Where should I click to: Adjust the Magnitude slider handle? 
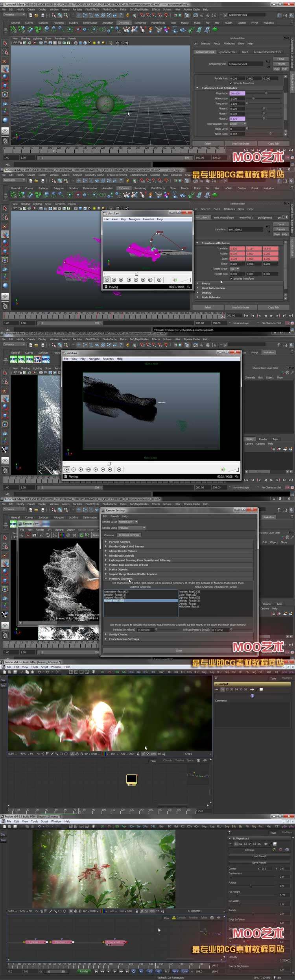pos(266,93)
